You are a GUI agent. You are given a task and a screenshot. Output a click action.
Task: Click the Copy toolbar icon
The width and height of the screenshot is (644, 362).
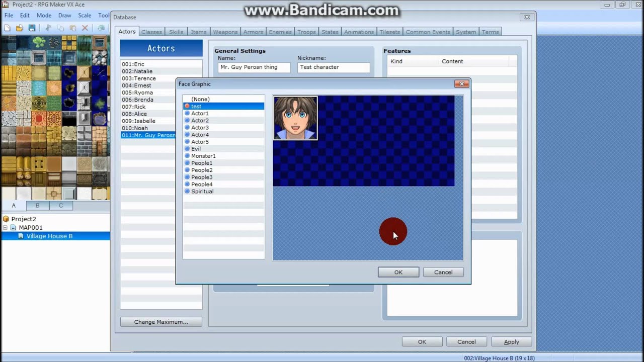click(x=61, y=28)
